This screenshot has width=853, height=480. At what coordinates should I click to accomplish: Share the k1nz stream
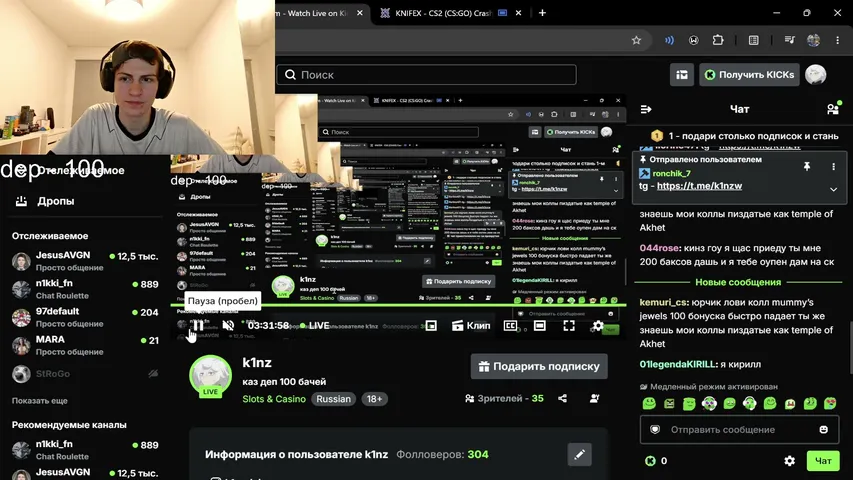click(x=563, y=398)
